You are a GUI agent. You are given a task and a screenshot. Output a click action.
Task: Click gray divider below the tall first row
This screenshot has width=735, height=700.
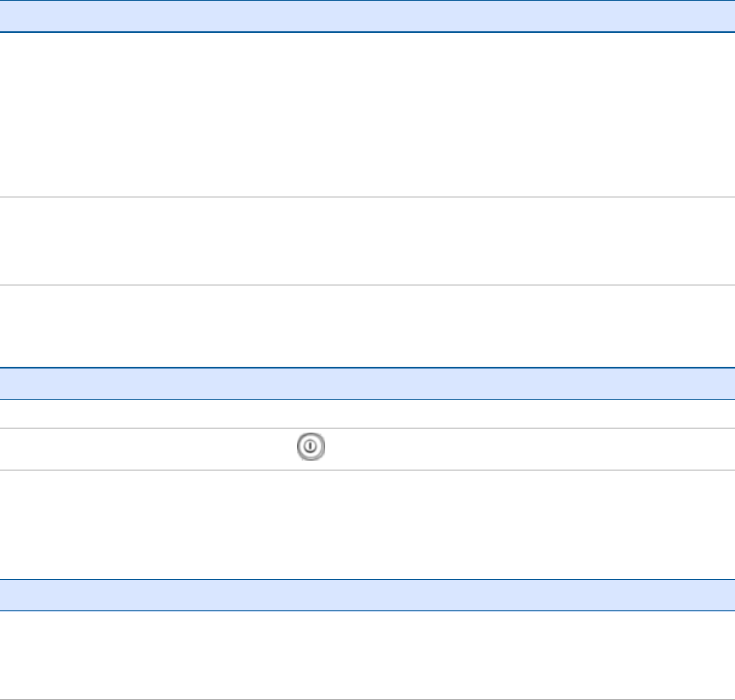click(367, 197)
